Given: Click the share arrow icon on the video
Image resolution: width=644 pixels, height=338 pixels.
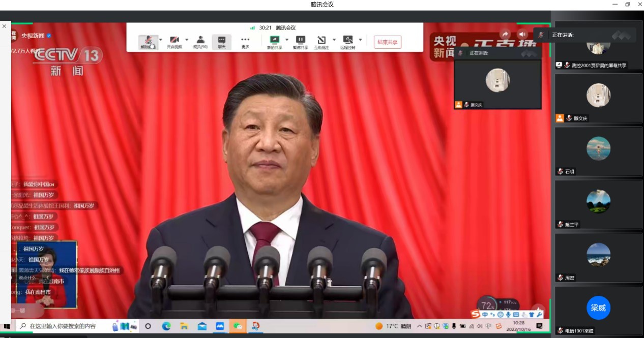Looking at the screenshot, I should point(505,34).
